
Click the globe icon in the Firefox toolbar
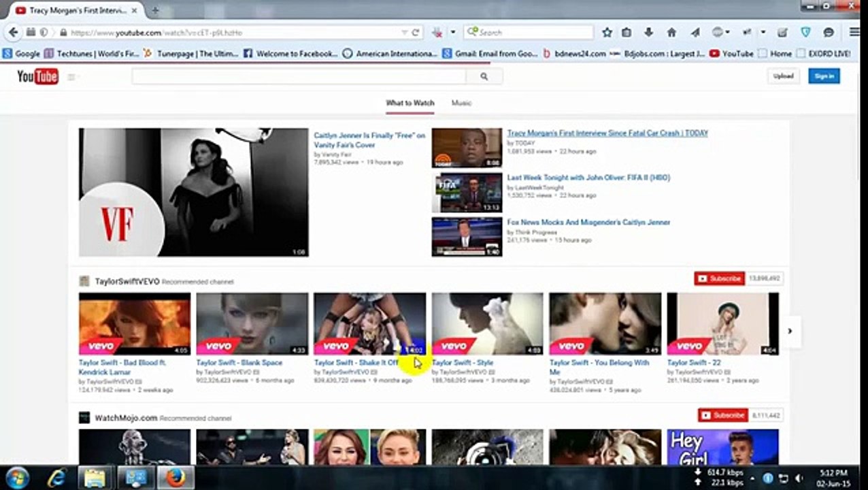[717, 32]
